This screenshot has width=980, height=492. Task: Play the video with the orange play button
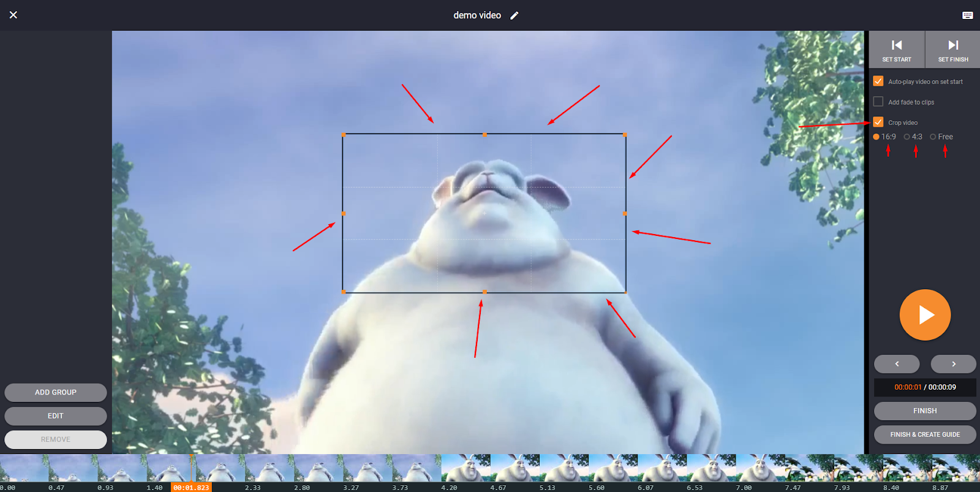pyautogui.click(x=925, y=315)
